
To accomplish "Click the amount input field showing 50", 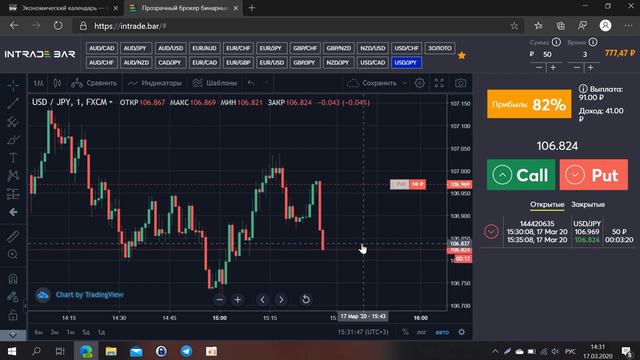I will coord(547,54).
